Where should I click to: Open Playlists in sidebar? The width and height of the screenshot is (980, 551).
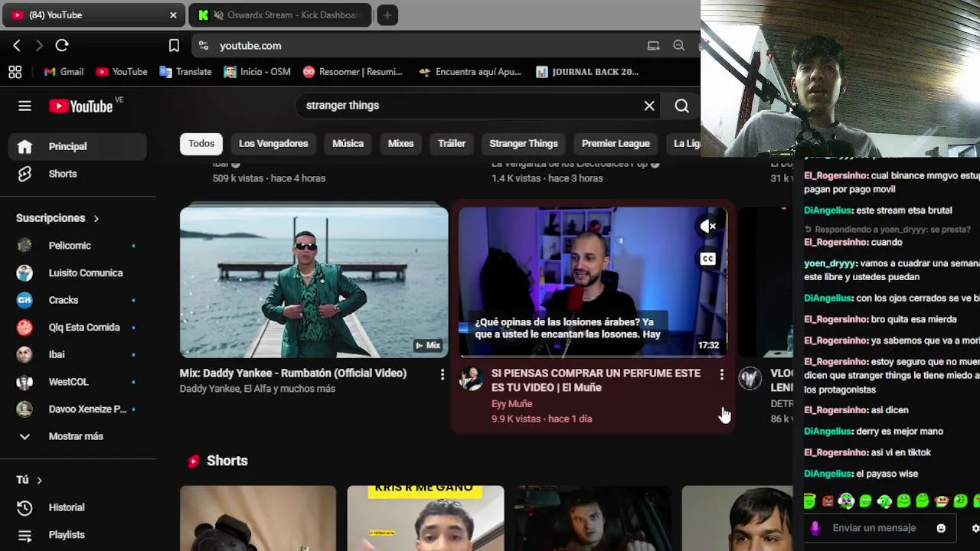point(77,535)
